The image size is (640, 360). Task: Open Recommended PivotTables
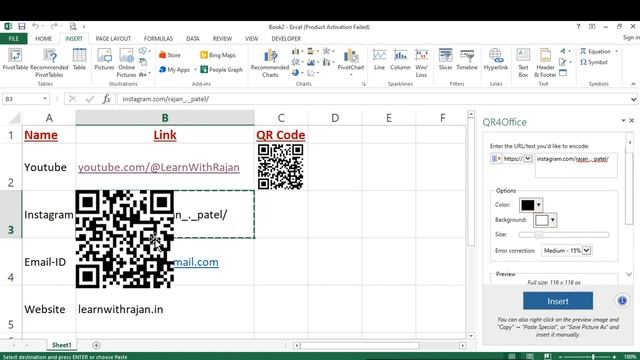(49, 62)
